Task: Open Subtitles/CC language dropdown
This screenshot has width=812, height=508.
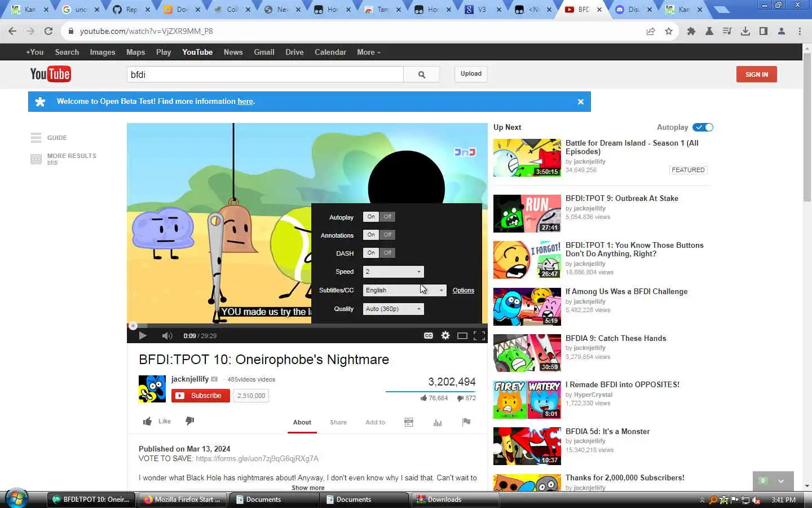Action: [404, 290]
